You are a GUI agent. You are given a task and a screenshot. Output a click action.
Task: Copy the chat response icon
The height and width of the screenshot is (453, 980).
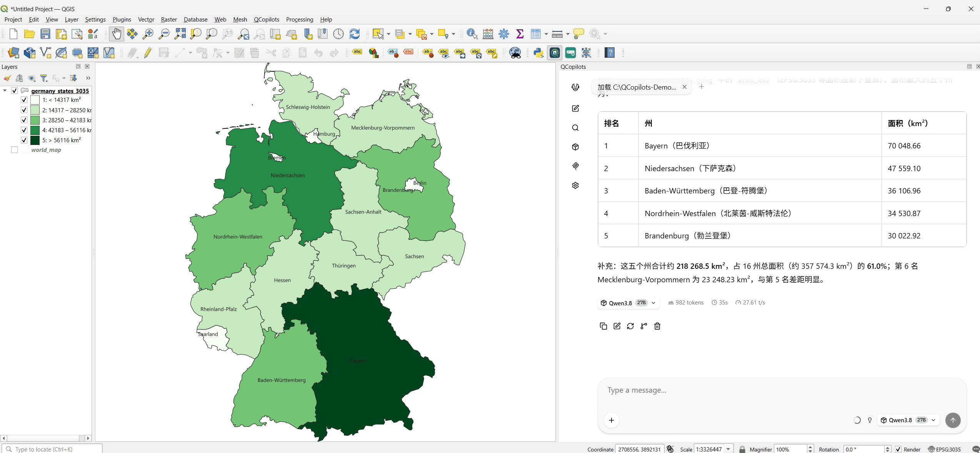click(x=603, y=326)
